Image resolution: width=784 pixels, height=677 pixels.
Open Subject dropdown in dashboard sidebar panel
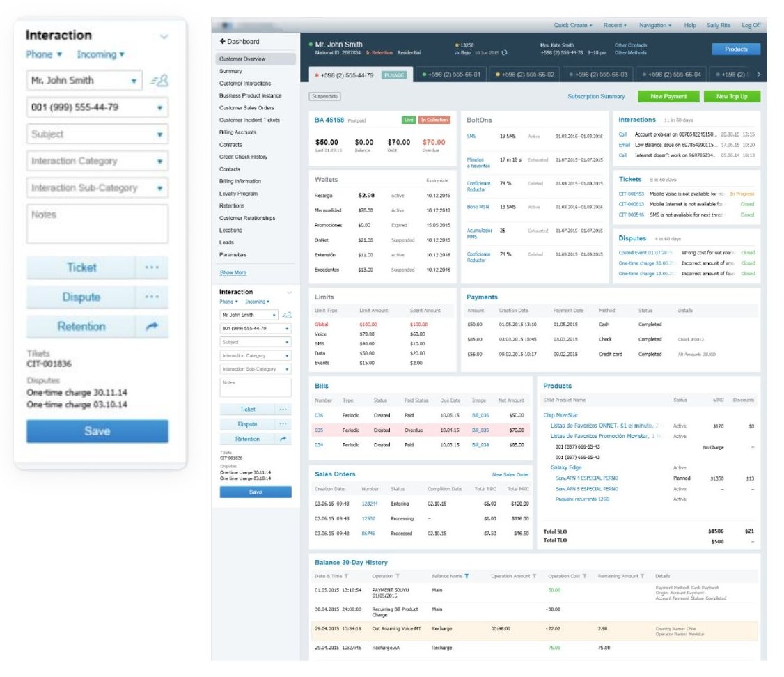pos(256,342)
